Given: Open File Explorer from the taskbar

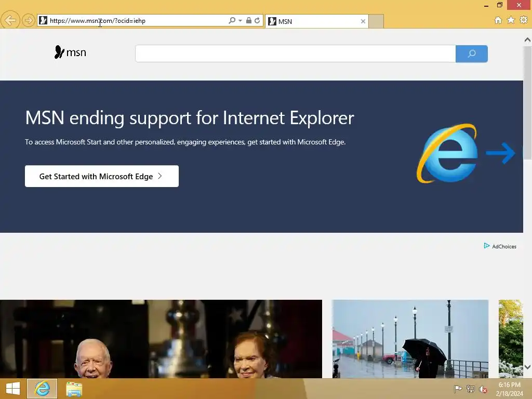Looking at the screenshot, I should pos(74,389).
